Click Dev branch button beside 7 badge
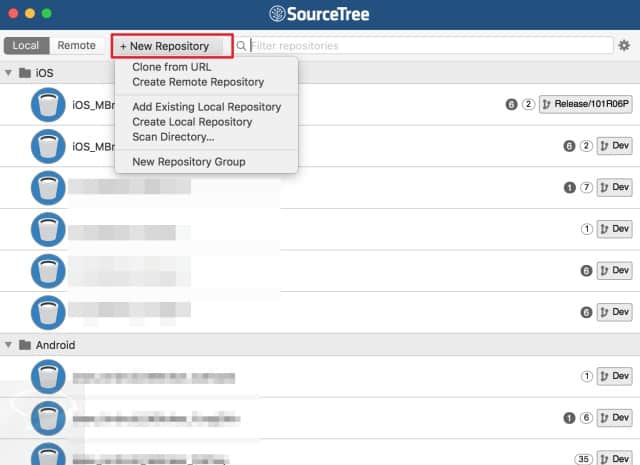Screen dimensions: 640x465 [615, 187]
